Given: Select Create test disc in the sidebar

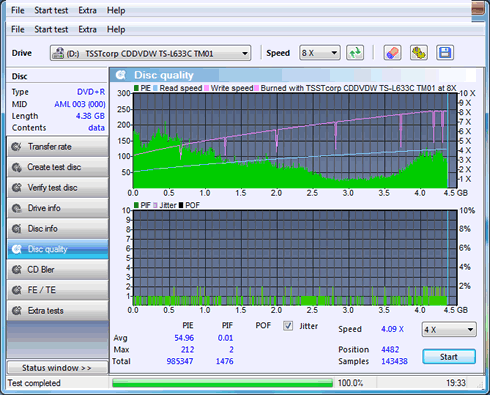Looking at the screenshot, I should pos(57,167).
